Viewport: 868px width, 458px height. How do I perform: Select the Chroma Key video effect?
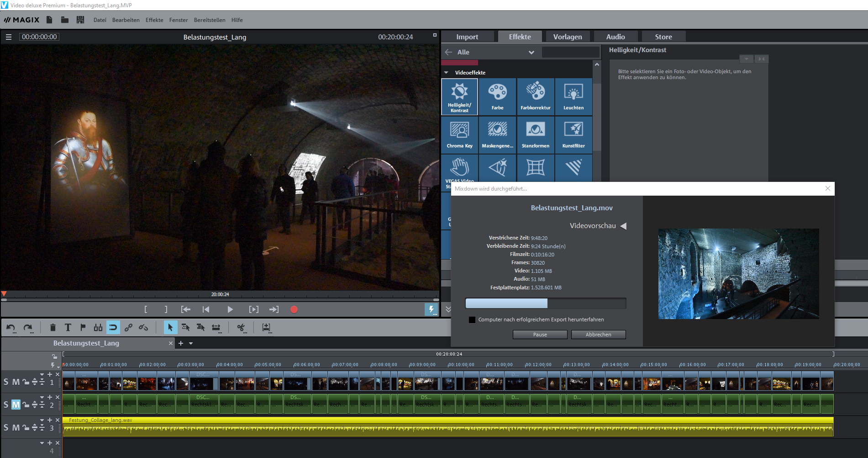click(459, 135)
